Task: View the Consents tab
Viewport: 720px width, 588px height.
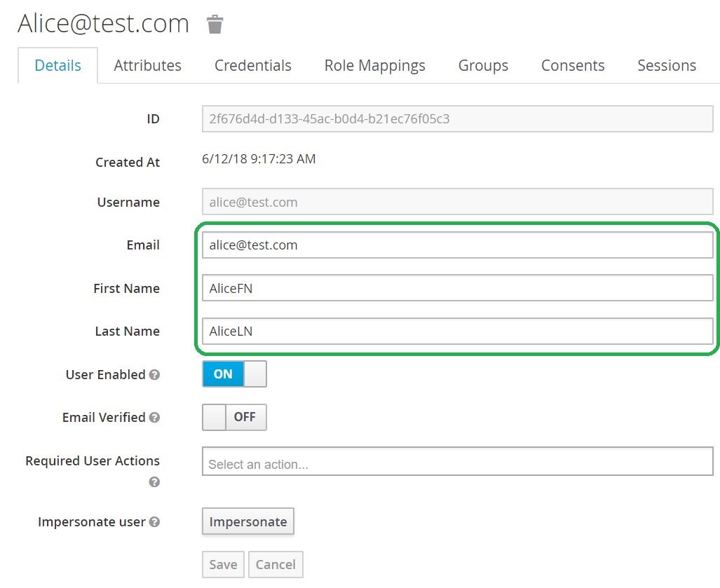Action: coord(572,66)
